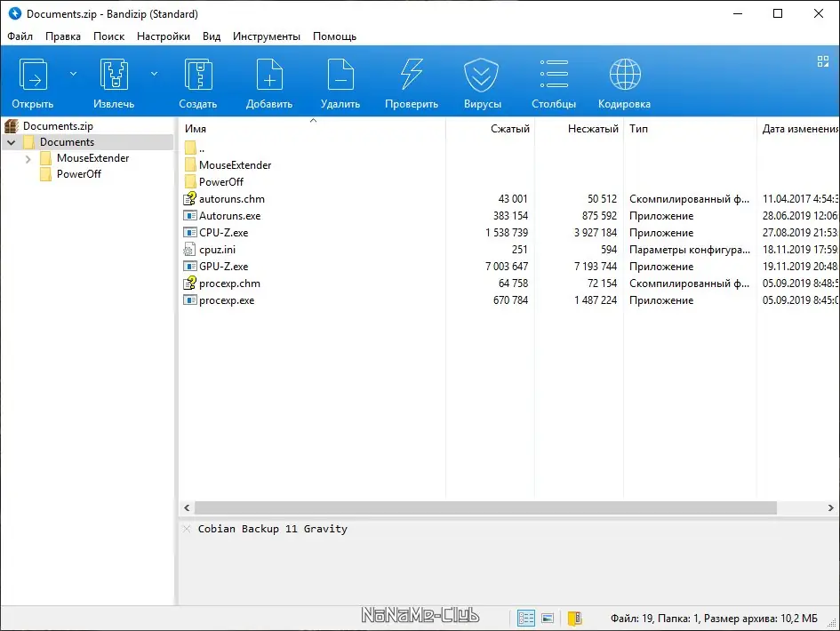Select the Documents folder in tree
The width and height of the screenshot is (840, 631).
point(67,142)
